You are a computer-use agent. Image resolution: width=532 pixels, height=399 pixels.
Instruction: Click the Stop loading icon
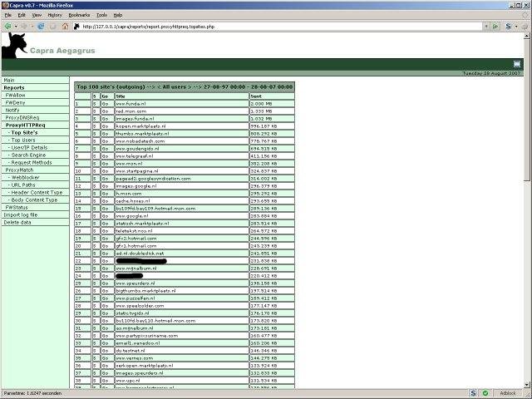coord(53,26)
